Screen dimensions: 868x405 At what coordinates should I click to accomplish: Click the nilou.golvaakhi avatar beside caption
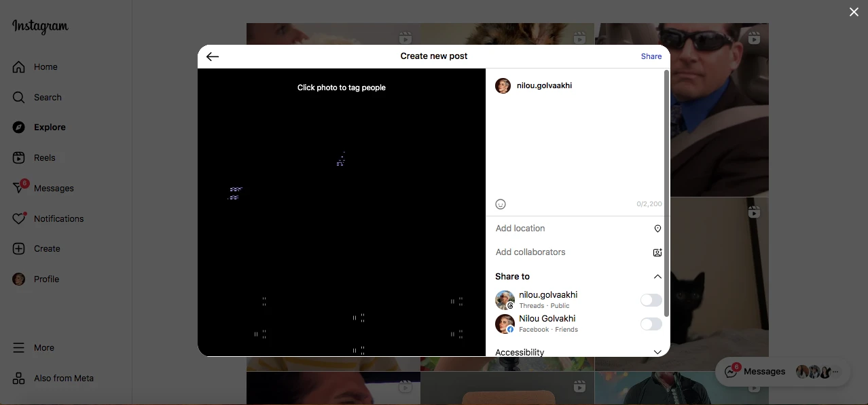[503, 85]
